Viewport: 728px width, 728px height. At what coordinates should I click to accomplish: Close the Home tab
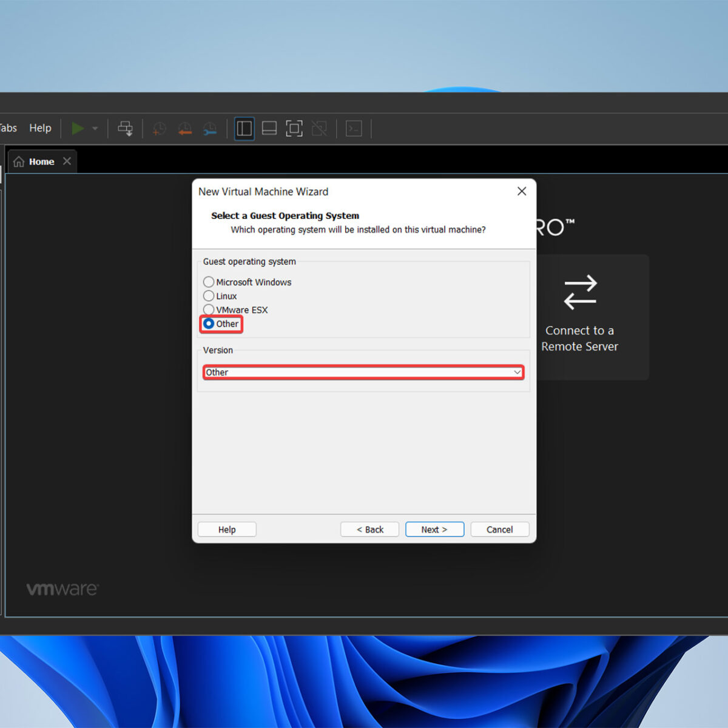point(67,161)
